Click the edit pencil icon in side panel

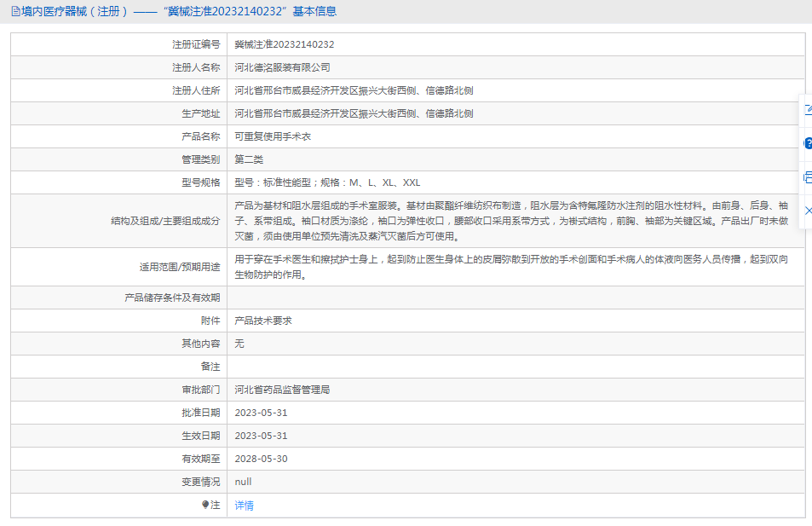point(808,109)
